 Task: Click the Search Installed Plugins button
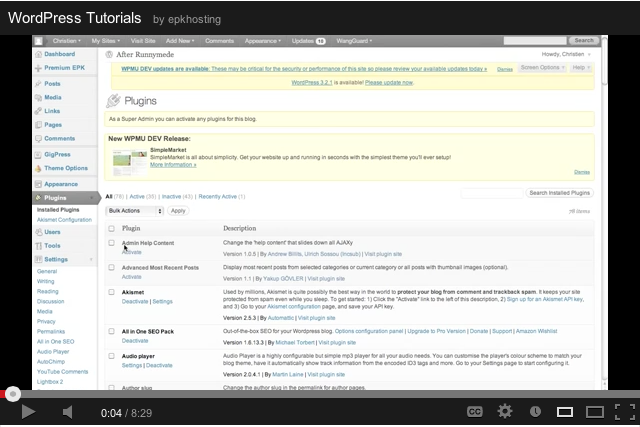tap(559, 193)
